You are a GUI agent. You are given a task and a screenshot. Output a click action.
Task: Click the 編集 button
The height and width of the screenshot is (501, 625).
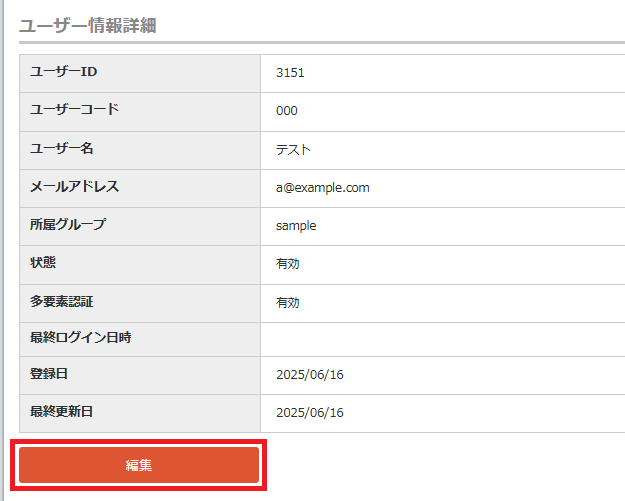tap(139, 465)
